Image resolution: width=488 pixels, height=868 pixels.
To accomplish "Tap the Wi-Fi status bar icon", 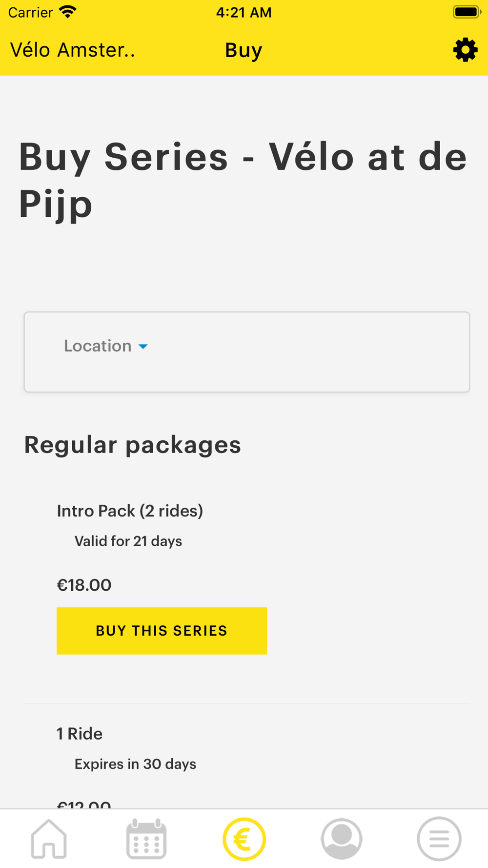I will 68,12.
